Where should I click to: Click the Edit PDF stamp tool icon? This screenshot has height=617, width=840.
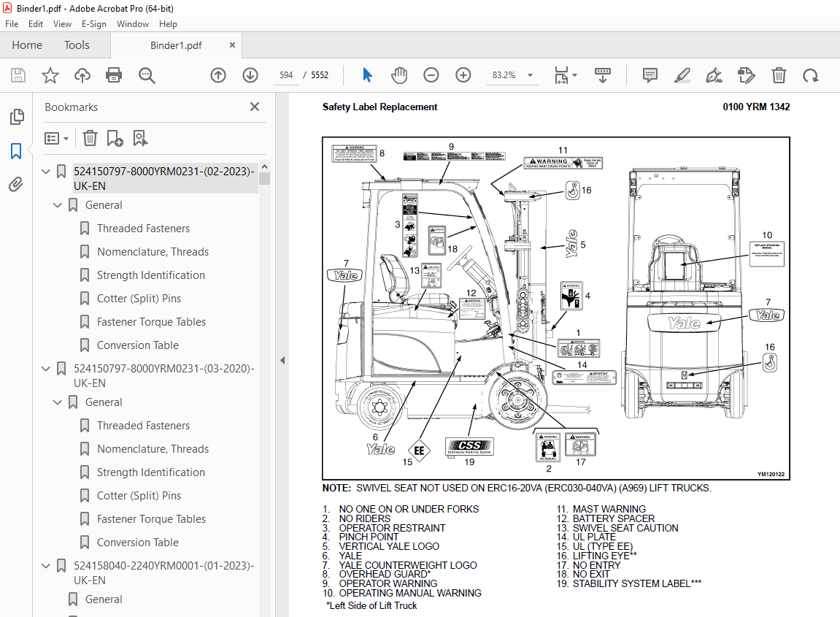tap(747, 75)
